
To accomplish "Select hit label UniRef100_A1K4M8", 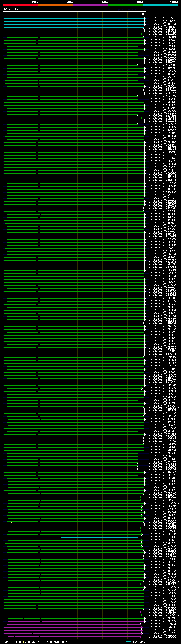I will click(x=162, y=68).
